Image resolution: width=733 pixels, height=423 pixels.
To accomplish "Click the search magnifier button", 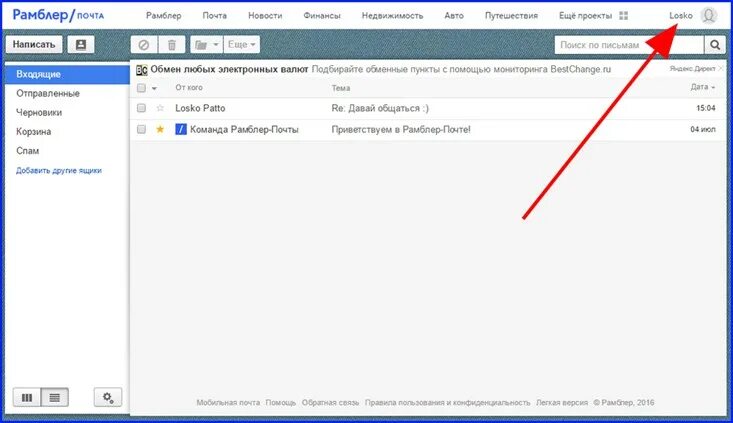I will [715, 45].
